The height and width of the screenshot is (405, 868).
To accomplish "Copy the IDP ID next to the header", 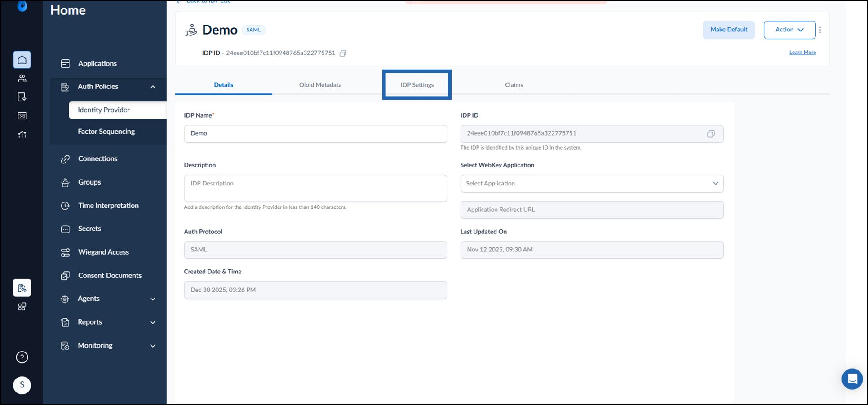I will (x=343, y=53).
